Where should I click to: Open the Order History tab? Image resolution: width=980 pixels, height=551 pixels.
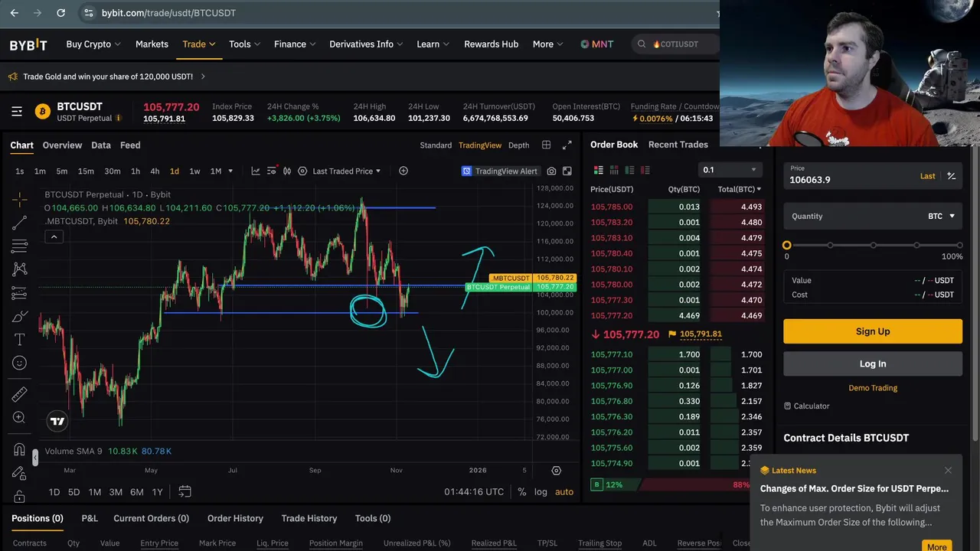(x=235, y=518)
